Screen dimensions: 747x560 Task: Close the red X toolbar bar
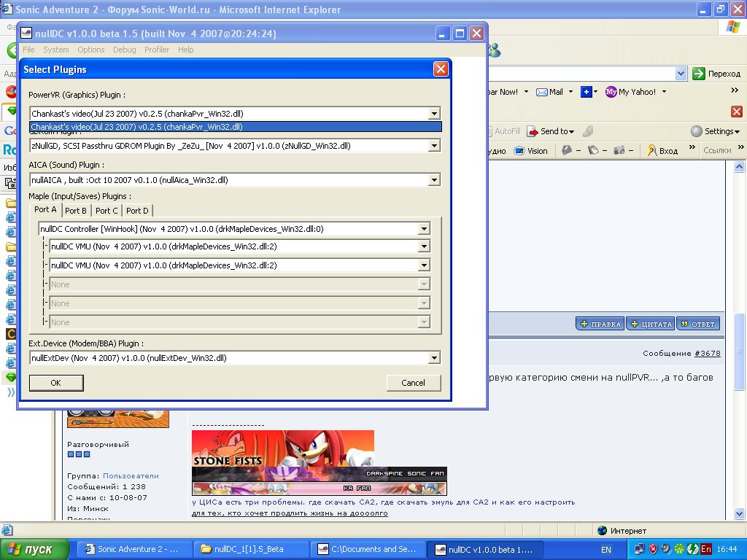point(736,112)
